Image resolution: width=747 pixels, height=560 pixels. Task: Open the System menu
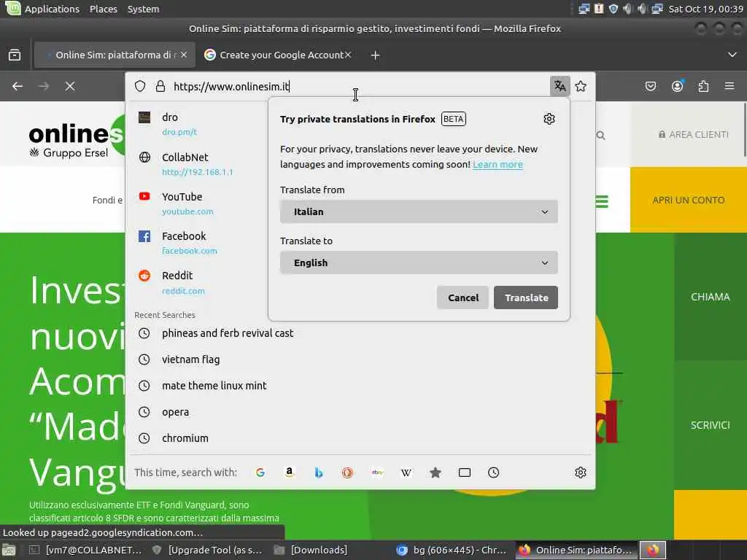coord(144,9)
